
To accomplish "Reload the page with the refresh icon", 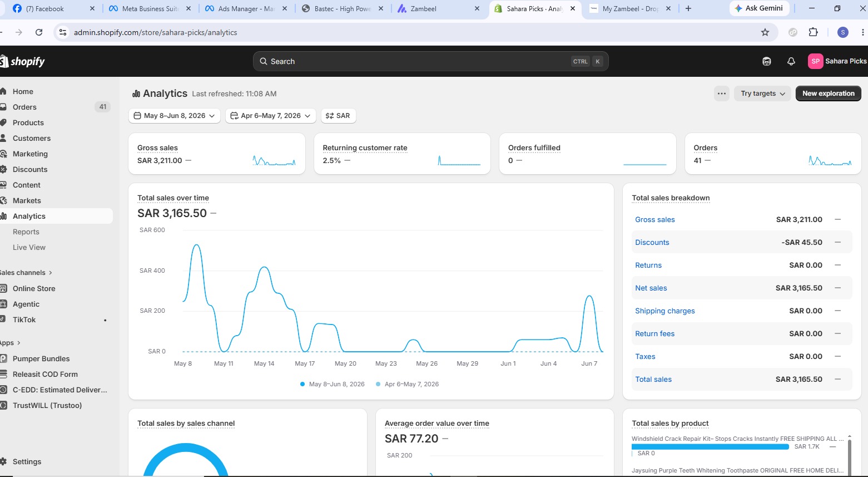I will click(39, 32).
